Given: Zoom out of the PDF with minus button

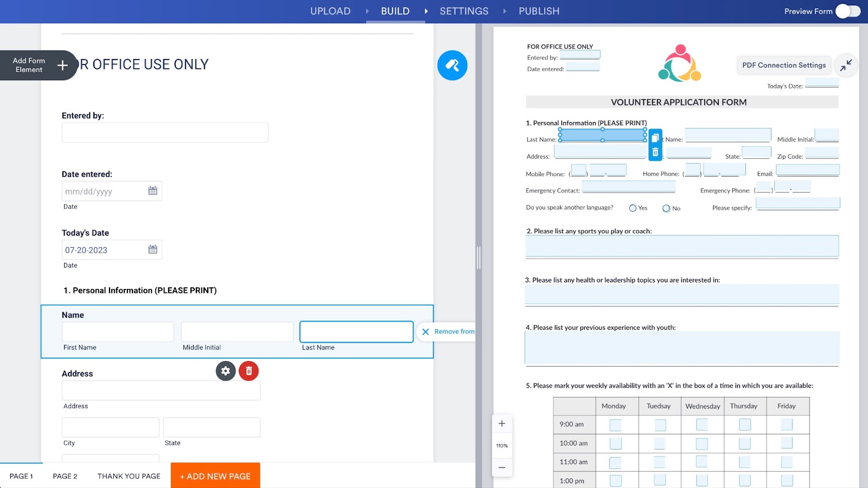Looking at the screenshot, I should (502, 467).
